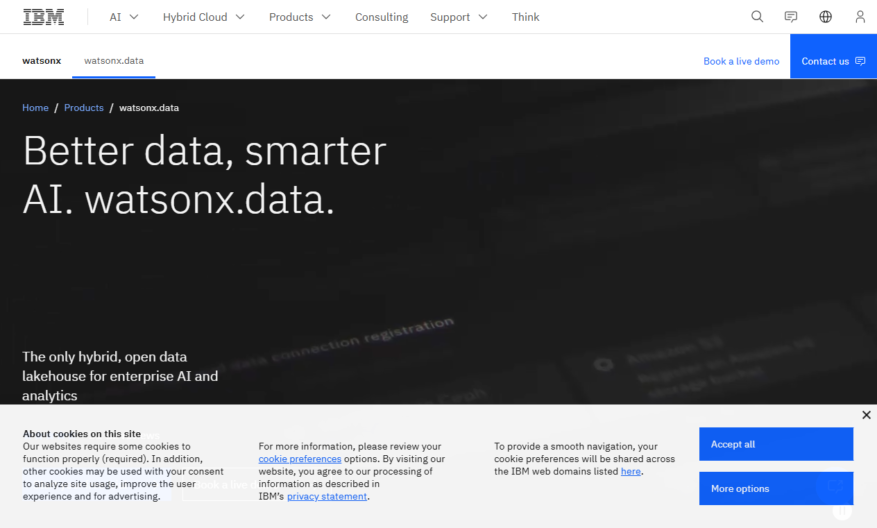The image size is (877, 528).
Task: Go to Products breadcrumb
Action: [x=84, y=107]
